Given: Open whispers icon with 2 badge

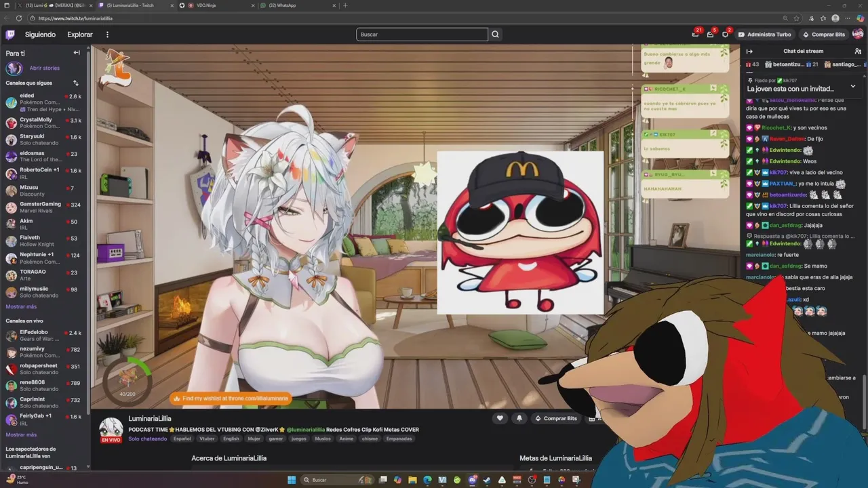Looking at the screenshot, I should point(726,34).
